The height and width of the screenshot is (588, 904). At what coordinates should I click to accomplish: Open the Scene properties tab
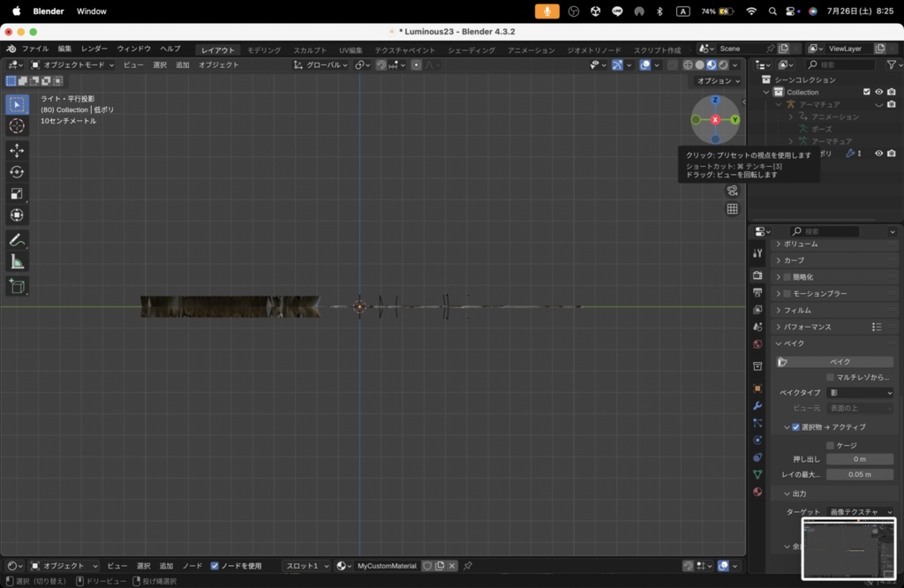click(757, 327)
